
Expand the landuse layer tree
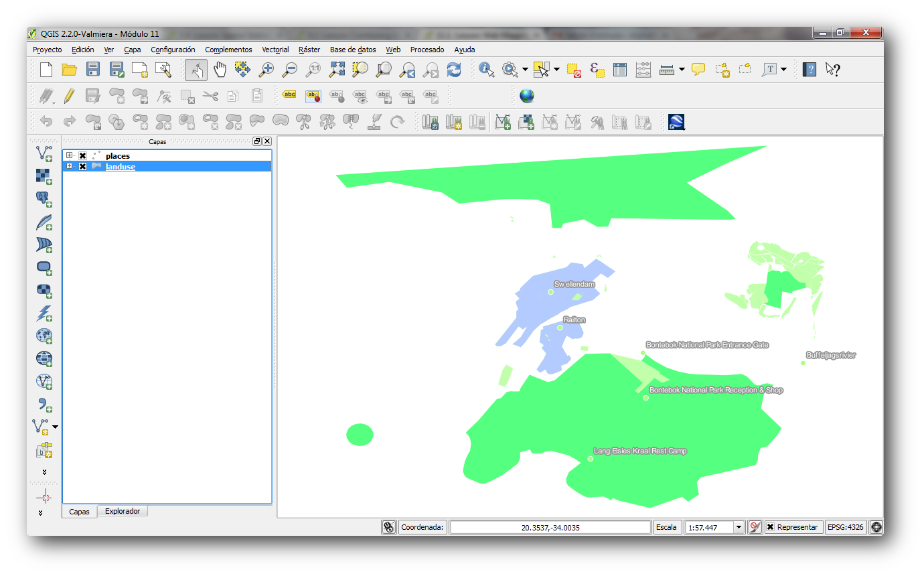pos(69,166)
